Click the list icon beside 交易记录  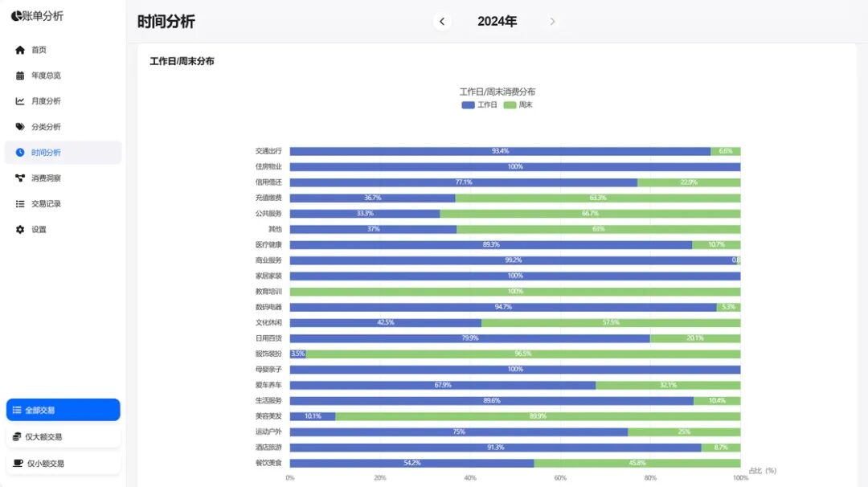pyautogui.click(x=20, y=203)
